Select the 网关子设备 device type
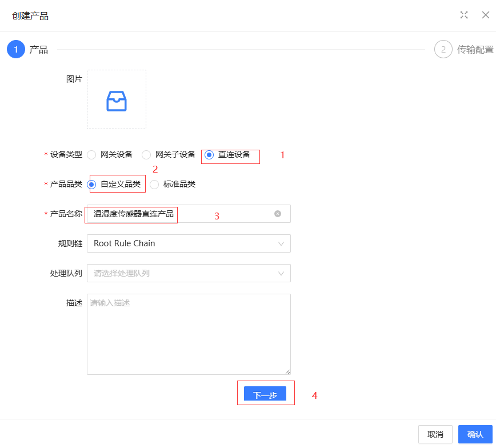Screen dimensions: 496x448 pyautogui.click(x=146, y=155)
